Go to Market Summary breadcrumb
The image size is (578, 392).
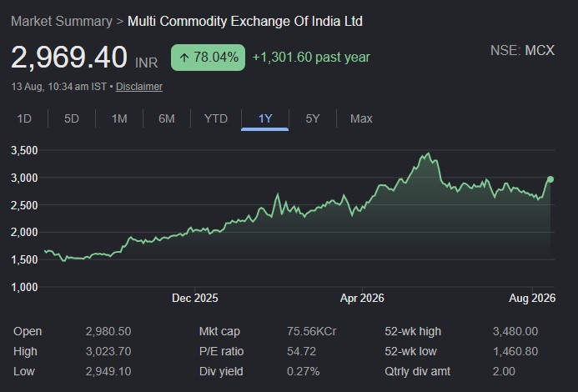(x=62, y=22)
